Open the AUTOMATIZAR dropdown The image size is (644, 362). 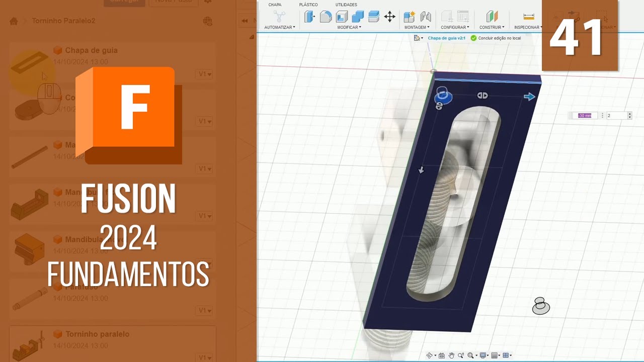(x=280, y=27)
